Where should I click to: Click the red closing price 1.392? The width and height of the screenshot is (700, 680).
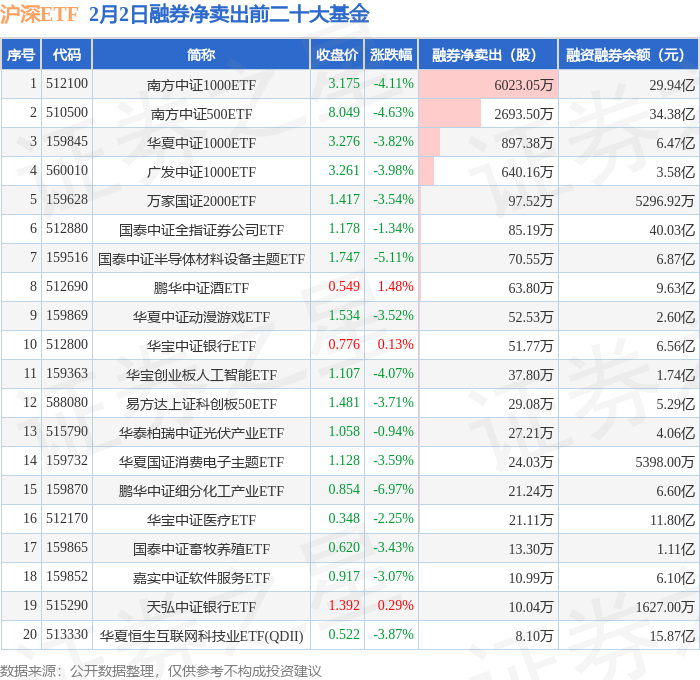pos(344,606)
